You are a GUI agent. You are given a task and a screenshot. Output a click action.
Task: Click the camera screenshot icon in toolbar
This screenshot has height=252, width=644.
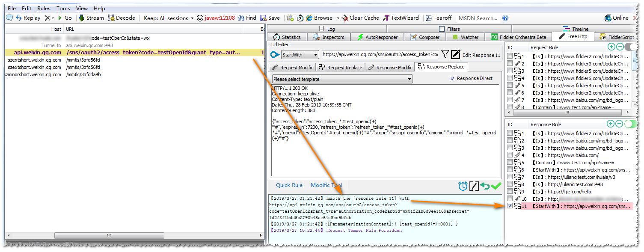tap(290, 18)
